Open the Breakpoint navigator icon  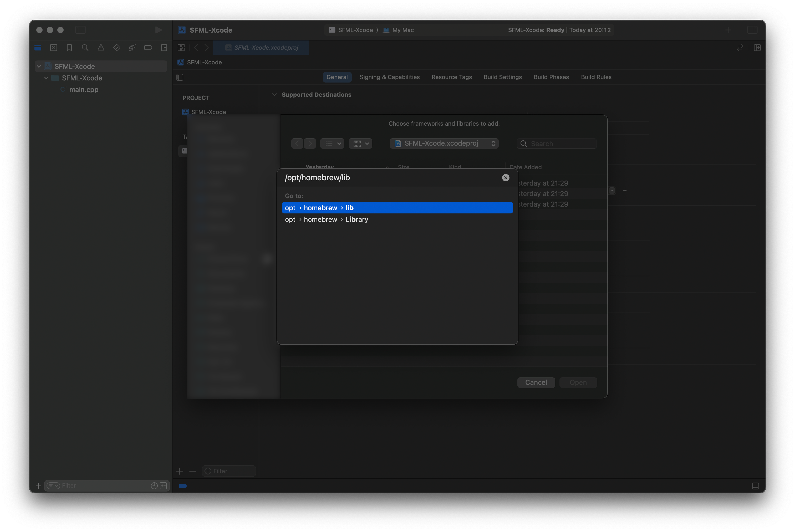pyautogui.click(x=148, y=48)
